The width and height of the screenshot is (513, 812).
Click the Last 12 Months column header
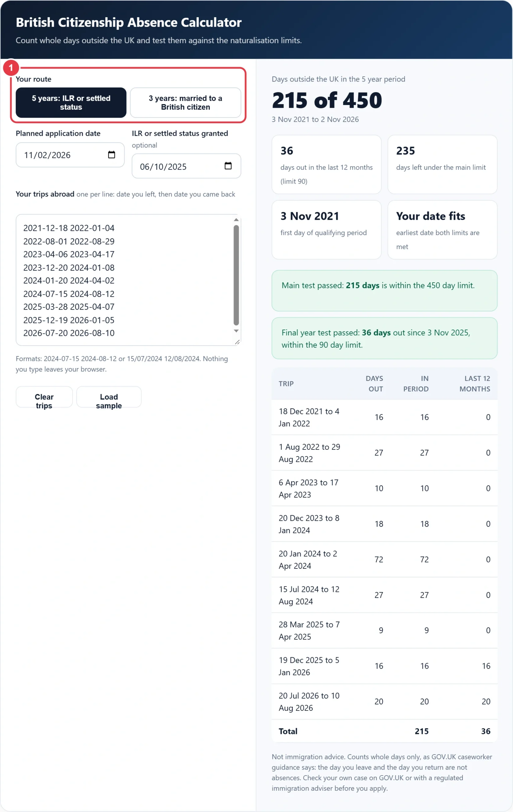tap(475, 383)
